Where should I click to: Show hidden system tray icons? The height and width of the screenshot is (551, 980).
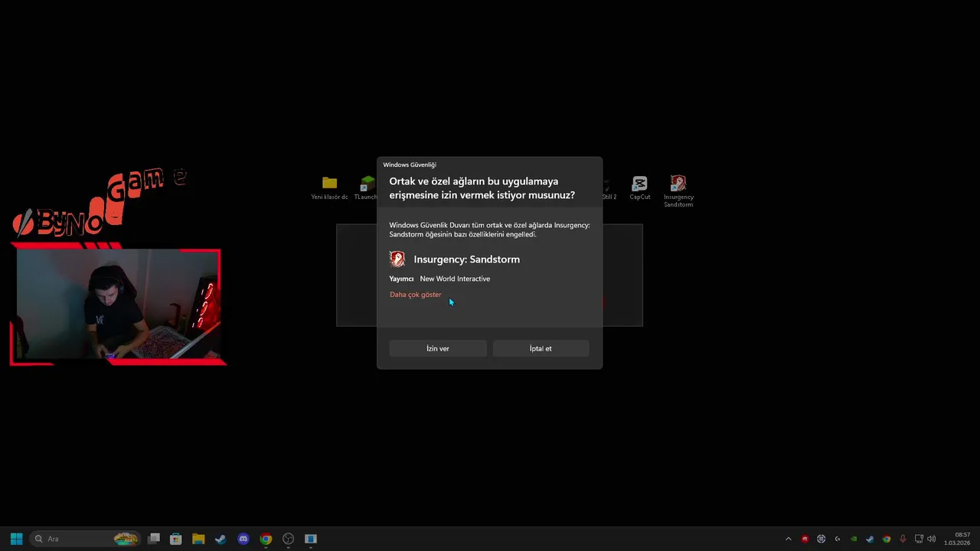coord(789,539)
